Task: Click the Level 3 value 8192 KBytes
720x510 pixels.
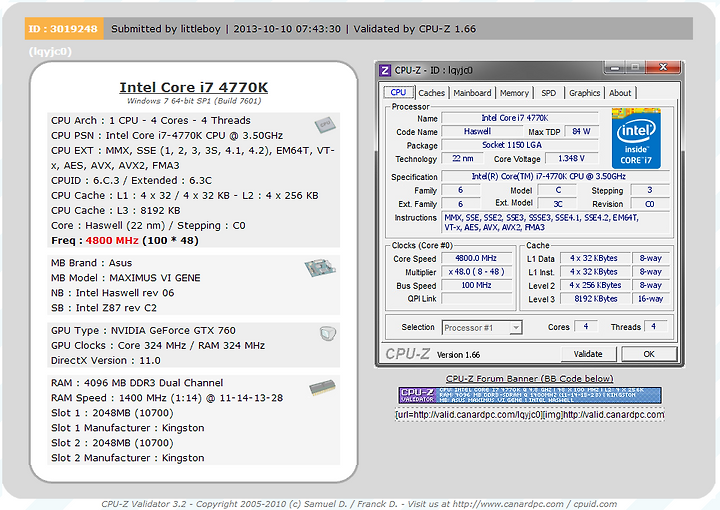Action: coord(594,299)
